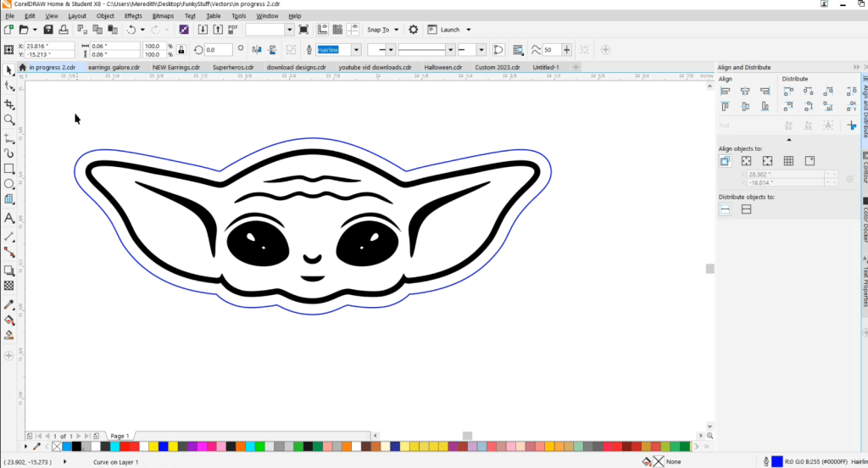
Task: Toggle align to active objects option
Action: pos(726,161)
